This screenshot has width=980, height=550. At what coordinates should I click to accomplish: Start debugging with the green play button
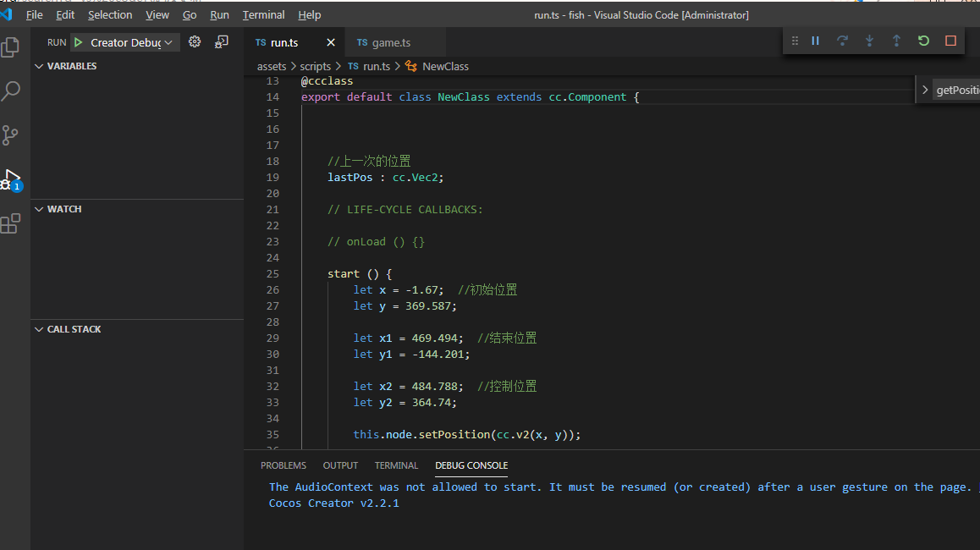pos(79,42)
